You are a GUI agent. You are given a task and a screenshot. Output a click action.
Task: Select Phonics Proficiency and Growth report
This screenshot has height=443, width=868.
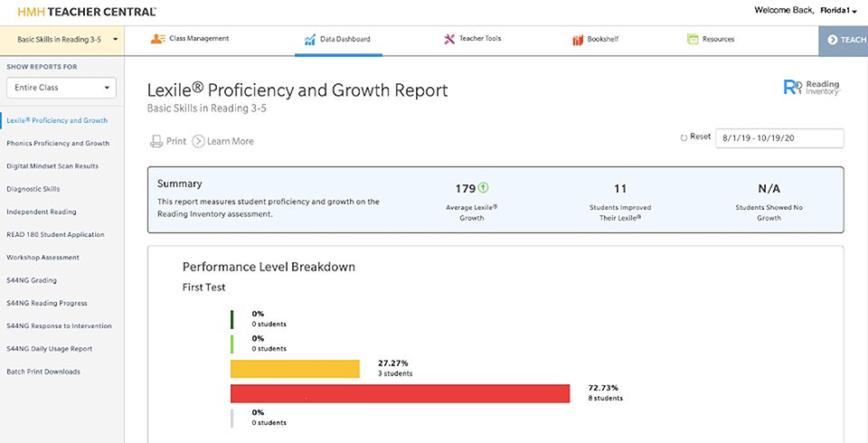pyautogui.click(x=58, y=144)
